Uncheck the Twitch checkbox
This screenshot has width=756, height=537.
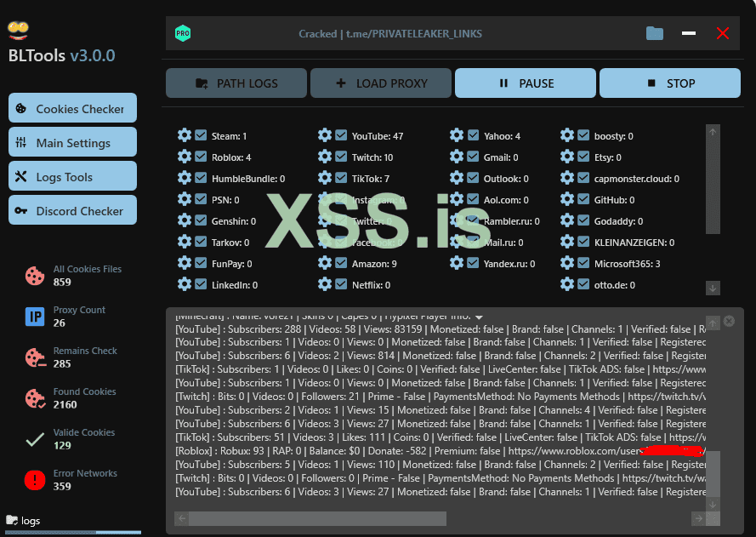pyautogui.click(x=341, y=157)
